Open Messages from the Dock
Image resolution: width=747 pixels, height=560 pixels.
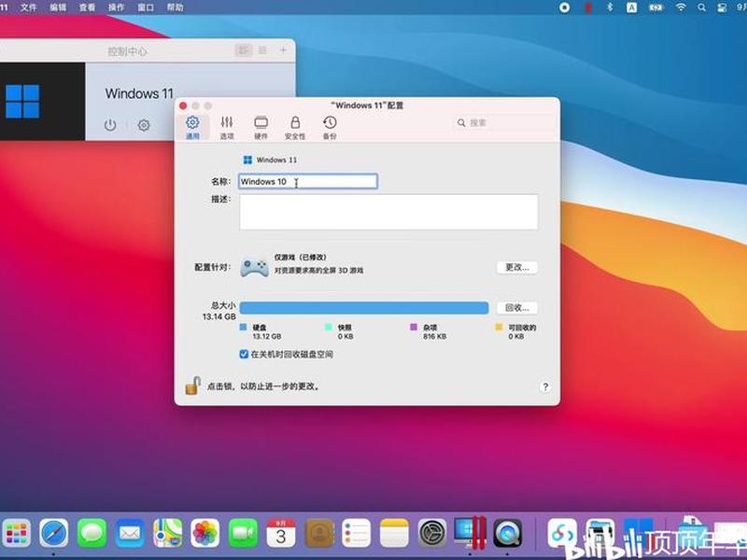(x=92, y=533)
